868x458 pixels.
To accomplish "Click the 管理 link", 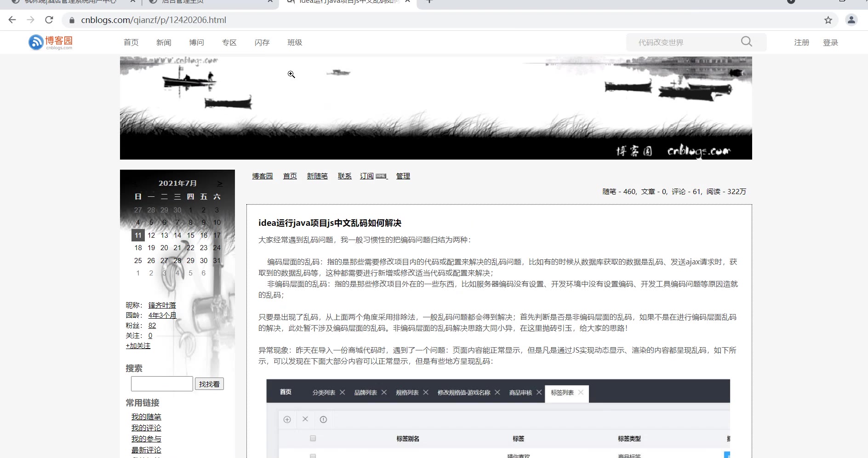I will 403,176.
